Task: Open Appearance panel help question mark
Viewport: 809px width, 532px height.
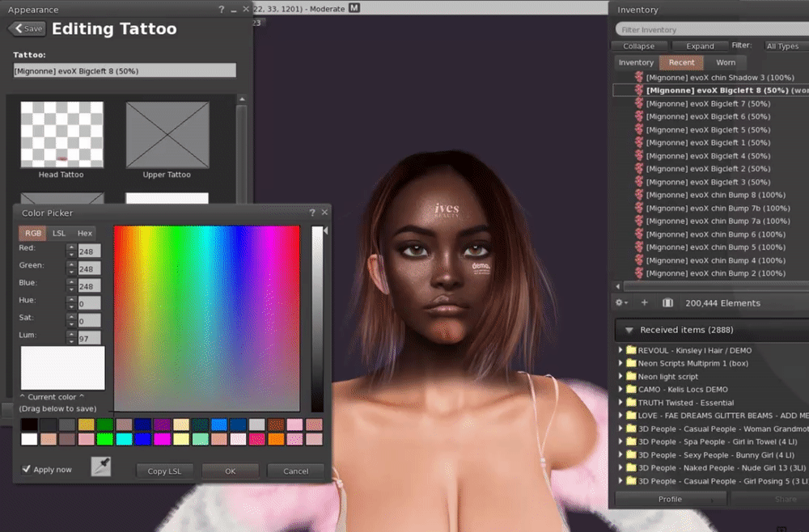Action: pos(222,9)
